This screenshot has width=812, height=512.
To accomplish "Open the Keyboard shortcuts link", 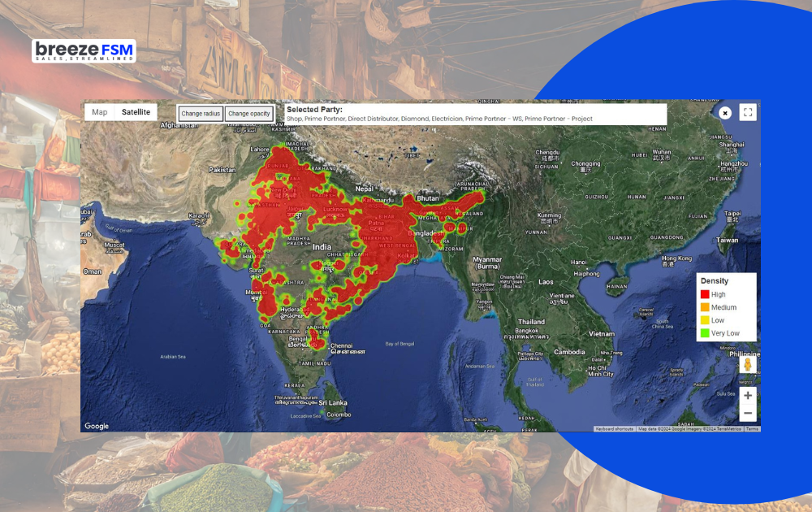I will click(614, 429).
